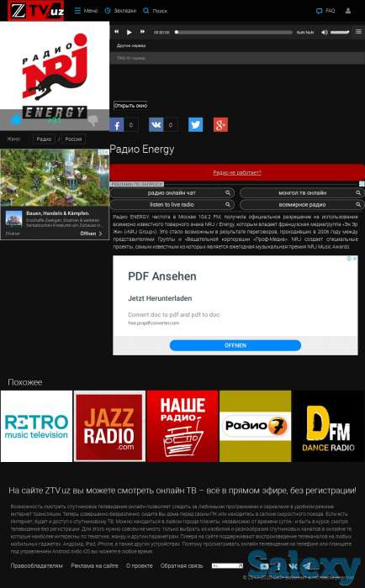
Task: Open the монгол тв онлайн search suggestion
Action: tap(302, 192)
